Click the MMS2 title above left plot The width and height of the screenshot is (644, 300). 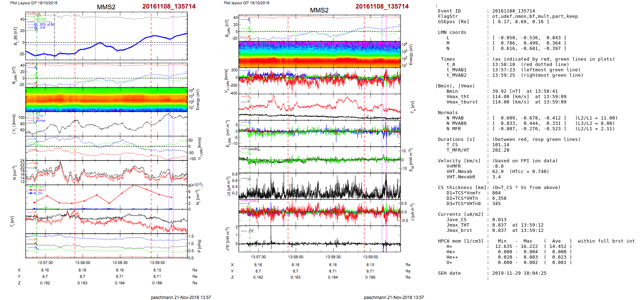pos(106,7)
